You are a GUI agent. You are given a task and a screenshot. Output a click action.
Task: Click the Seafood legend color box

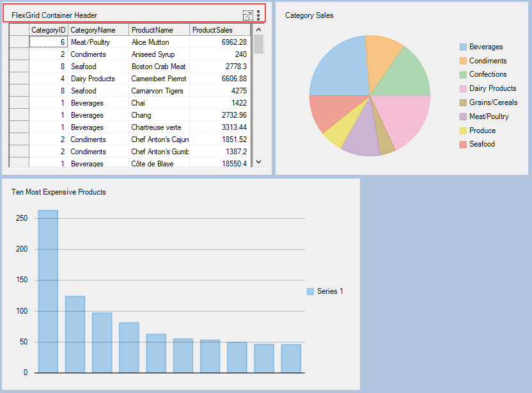pyautogui.click(x=463, y=144)
